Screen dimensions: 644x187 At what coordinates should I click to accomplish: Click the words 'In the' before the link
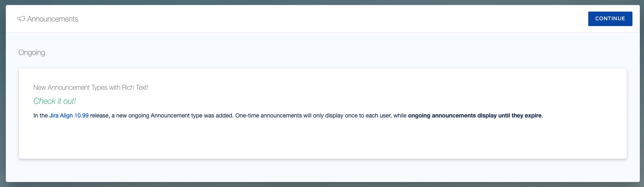tap(40, 115)
